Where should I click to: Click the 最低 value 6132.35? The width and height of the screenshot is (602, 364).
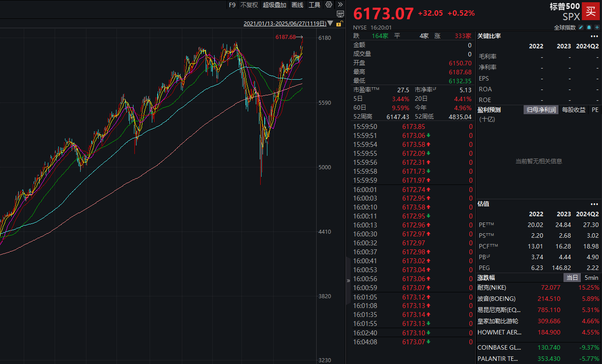460,81
